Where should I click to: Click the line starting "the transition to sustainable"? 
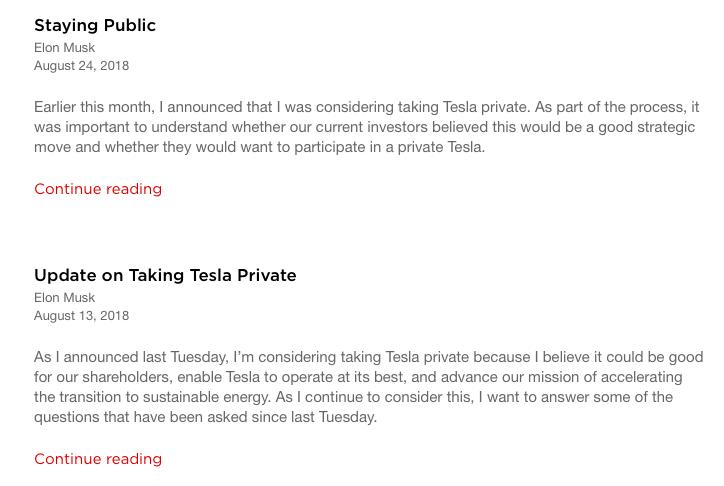(353, 397)
